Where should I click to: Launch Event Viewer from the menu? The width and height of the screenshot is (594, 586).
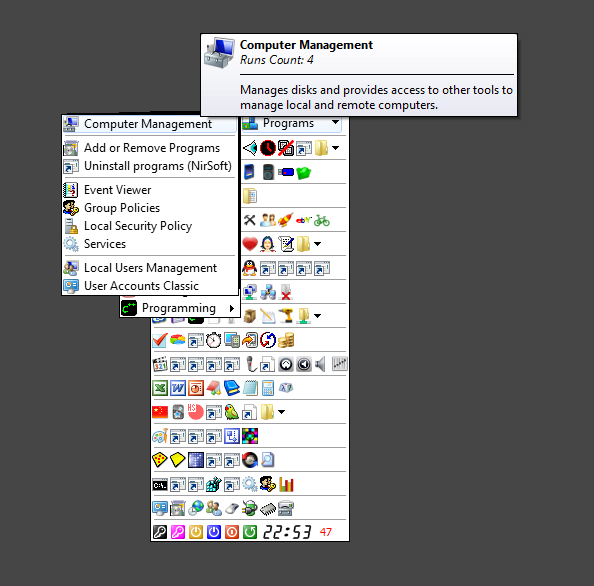coord(149,190)
